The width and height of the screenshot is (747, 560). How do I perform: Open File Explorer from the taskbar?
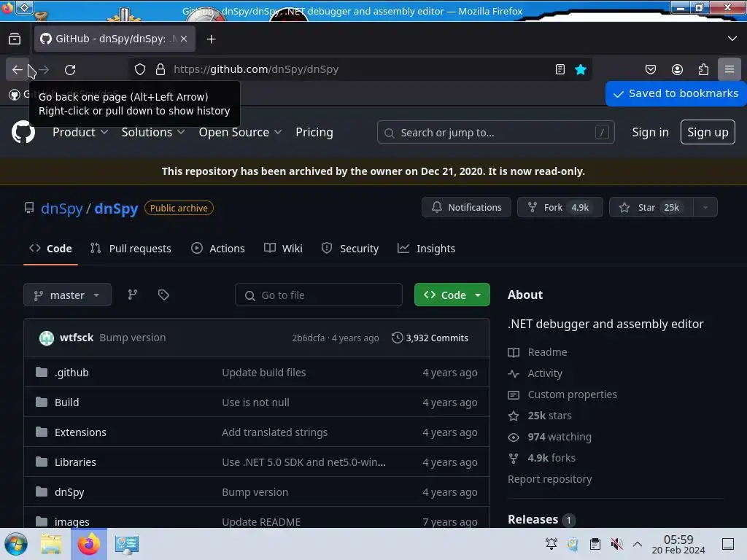[x=50, y=544]
